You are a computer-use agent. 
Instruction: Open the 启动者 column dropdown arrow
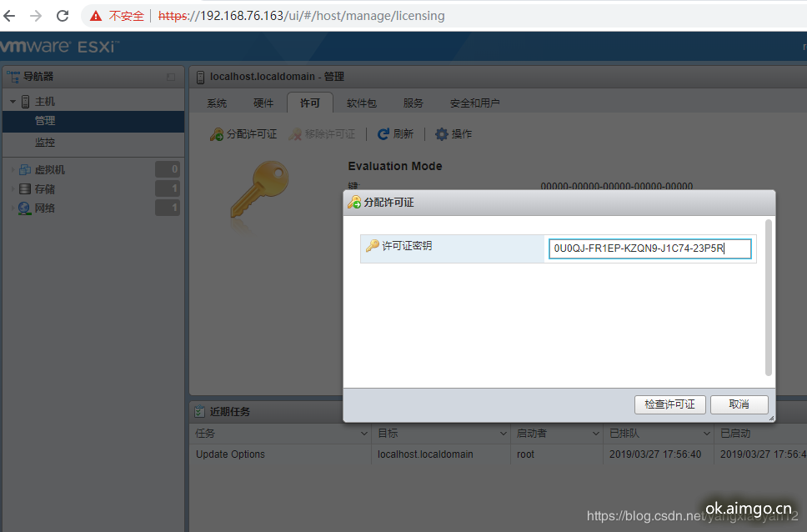[594, 434]
